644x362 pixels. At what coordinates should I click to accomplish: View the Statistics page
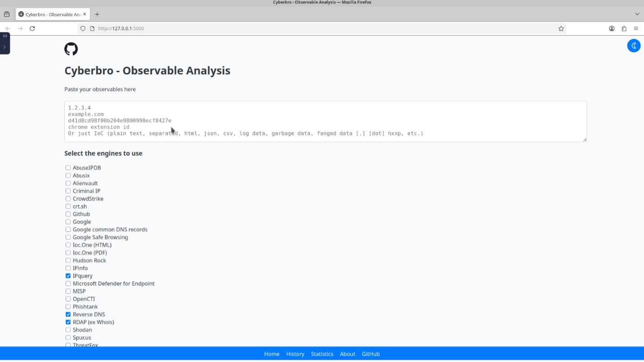coord(322,354)
